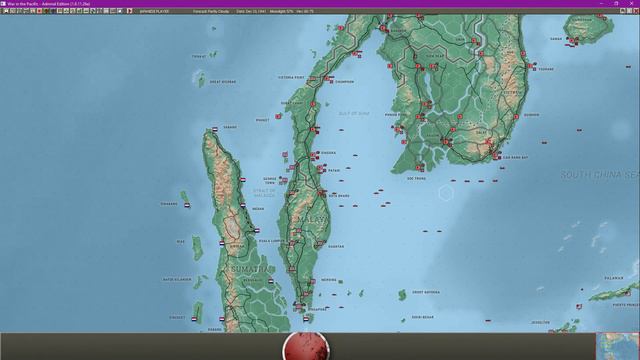Click the Soc Trang base marker
Viewport: 640px width, 360px height.
coord(418,167)
